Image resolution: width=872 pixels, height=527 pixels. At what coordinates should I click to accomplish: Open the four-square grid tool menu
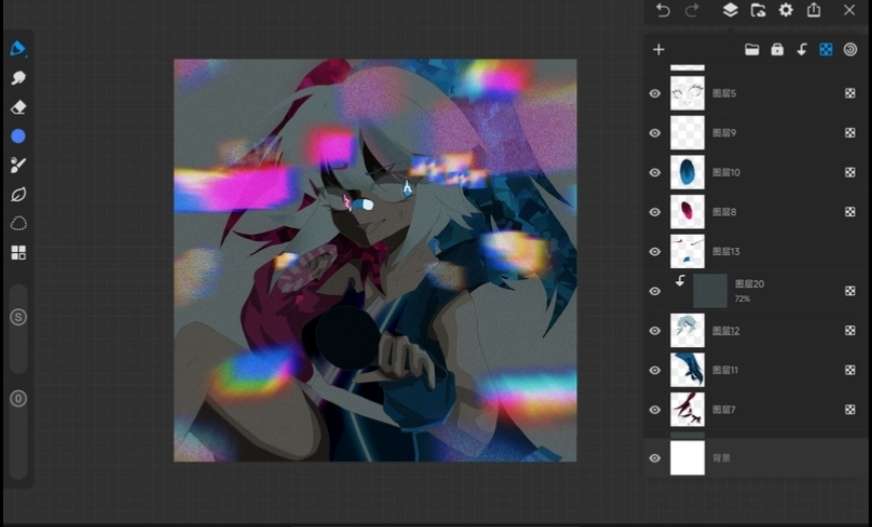(x=18, y=253)
